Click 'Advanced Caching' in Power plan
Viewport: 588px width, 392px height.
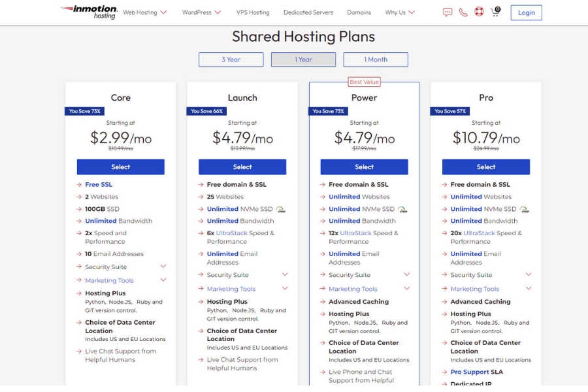click(359, 302)
